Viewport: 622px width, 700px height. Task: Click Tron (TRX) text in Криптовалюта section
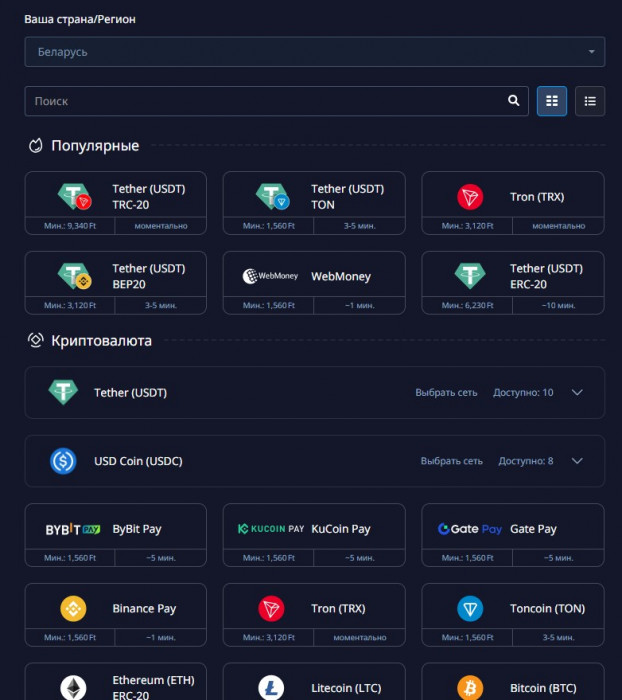point(338,608)
